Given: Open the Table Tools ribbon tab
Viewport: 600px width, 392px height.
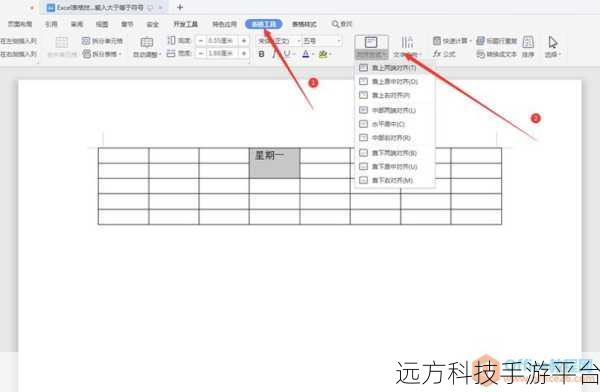Looking at the screenshot, I should tap(264, 24).
